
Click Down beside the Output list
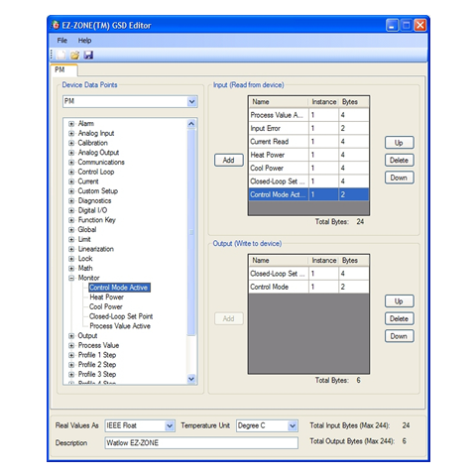(x=399, y=336)
